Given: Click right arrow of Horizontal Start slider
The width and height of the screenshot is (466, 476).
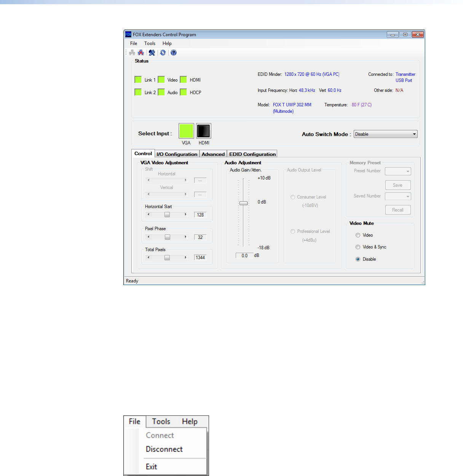Looking at the screenshot, I should click(186, 215).
